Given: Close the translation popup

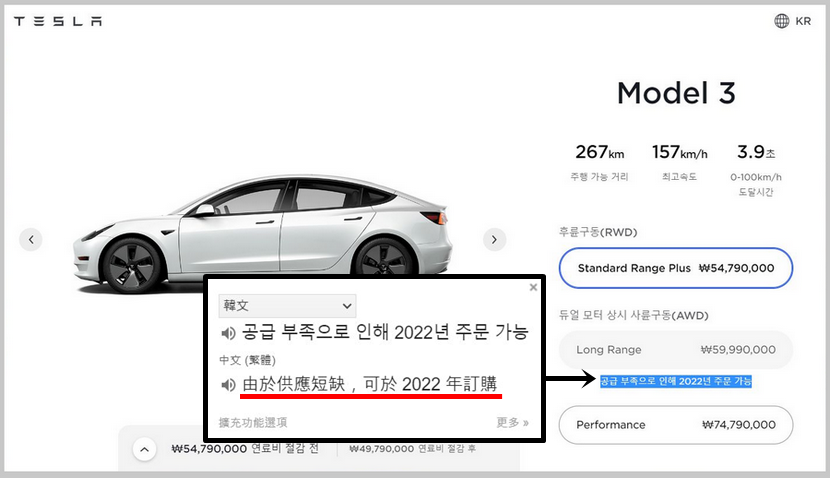Looking at the screenshot, I should (533, 287).
